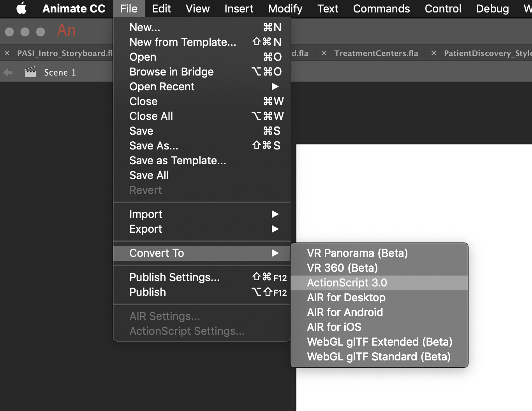
Task: Convert to WebGL glTF Standard (Beta)
Action: [x=379, y=357]
